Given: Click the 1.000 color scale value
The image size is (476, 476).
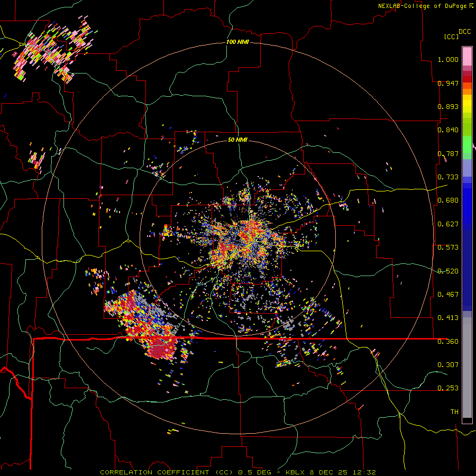Looking at the screenshot, I should point(448,59).
